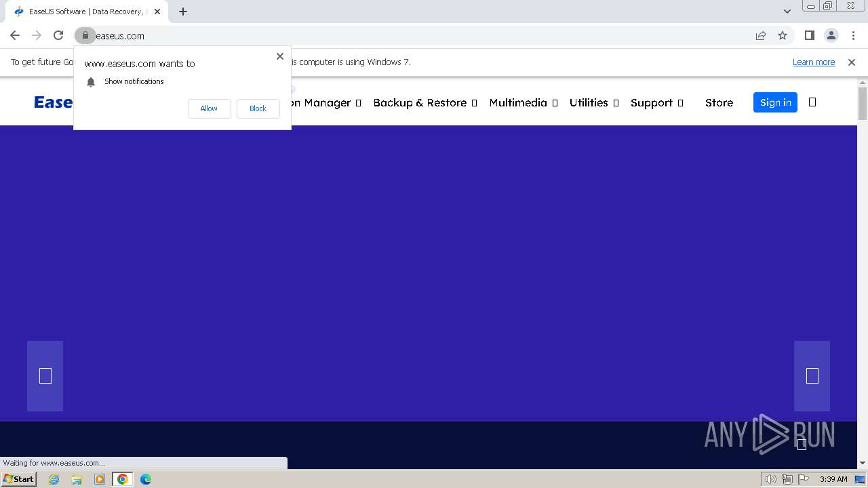The width and height of the screenshot is (868, 488).
Task: Open the Action Center flag icon
Action: click(804, 479)
